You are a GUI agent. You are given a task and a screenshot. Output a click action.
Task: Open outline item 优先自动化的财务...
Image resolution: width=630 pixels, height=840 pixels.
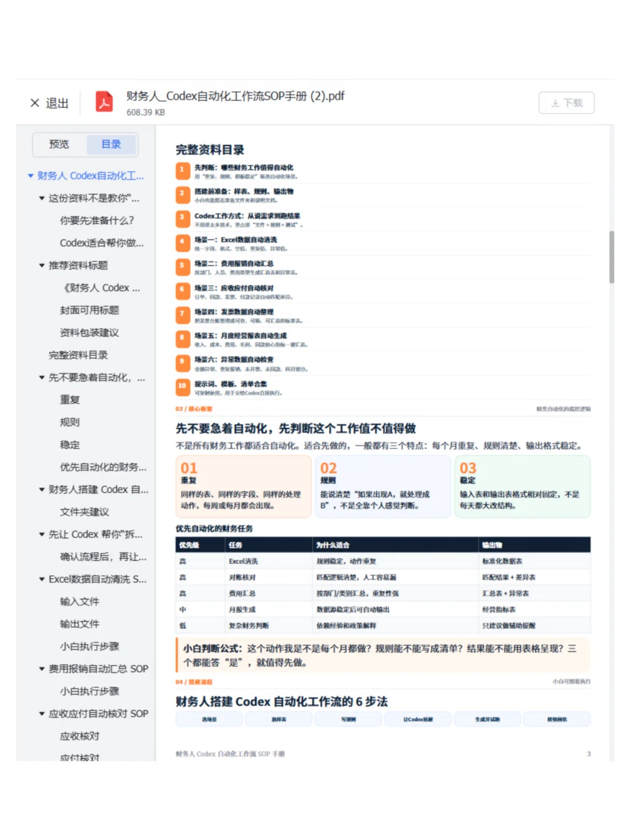click(103, 467)
